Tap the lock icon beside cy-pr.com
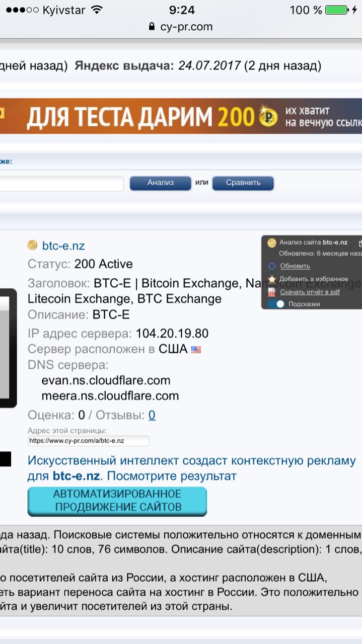Viewport: 362px width, 644px height. pyautogui.click(x=152, y=27)
